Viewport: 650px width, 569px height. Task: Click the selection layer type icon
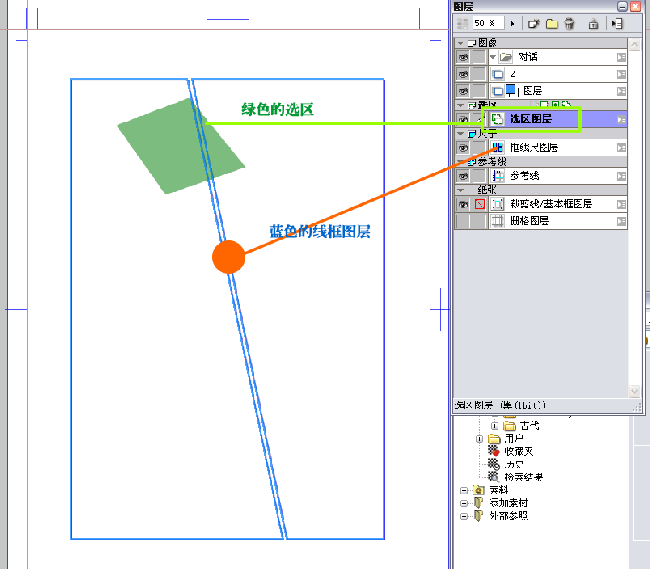[497, 119]
